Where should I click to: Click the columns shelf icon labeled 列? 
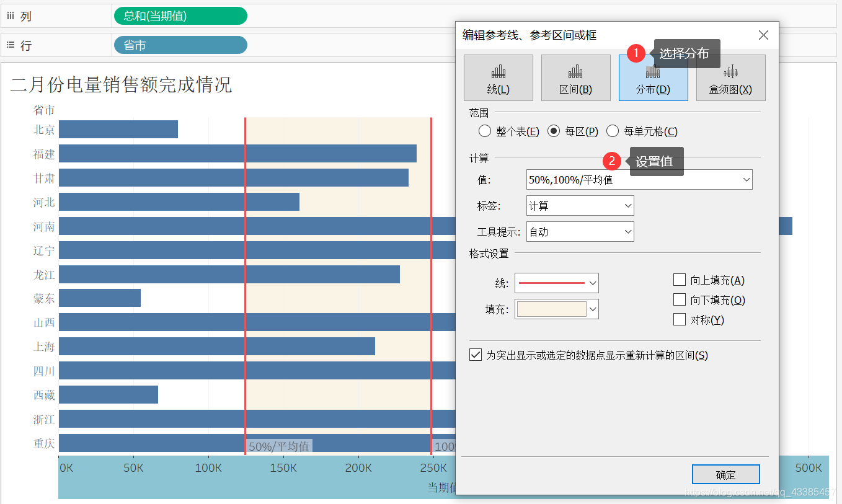pyautogui.click(x=11, y=16)
